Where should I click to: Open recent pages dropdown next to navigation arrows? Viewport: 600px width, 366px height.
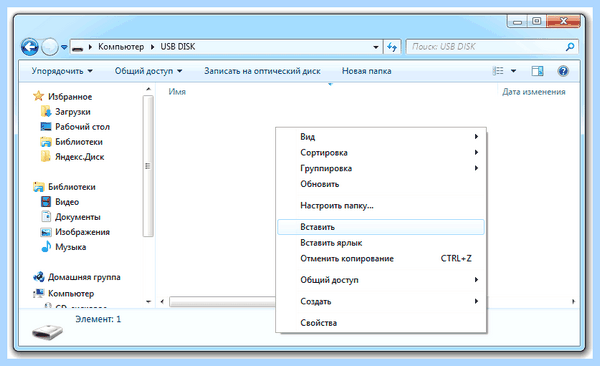click(64, 47)
